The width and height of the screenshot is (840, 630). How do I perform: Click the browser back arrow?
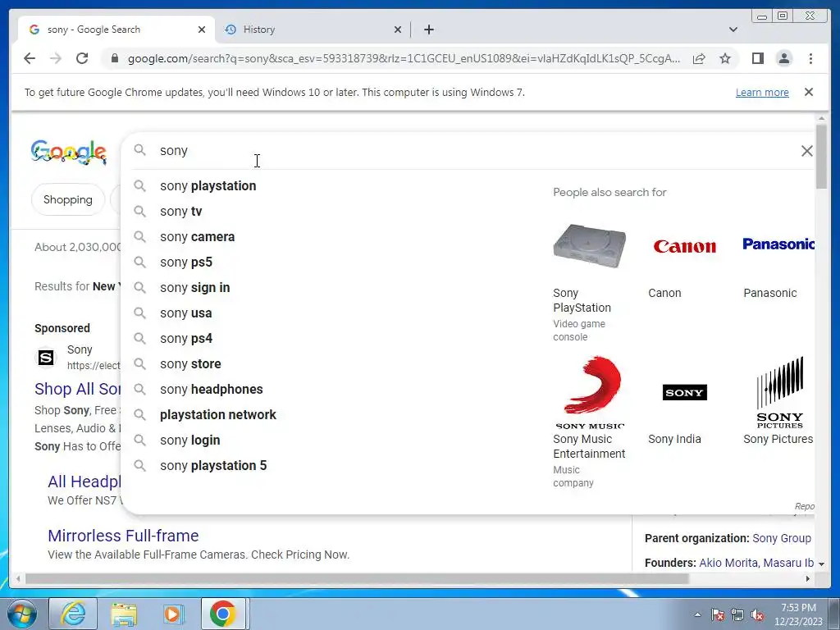(30, 58)
